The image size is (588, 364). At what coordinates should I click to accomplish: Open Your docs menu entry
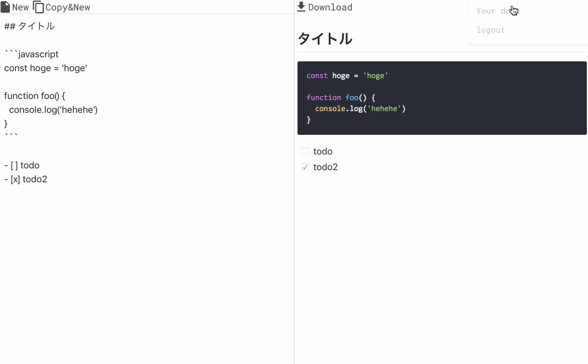point(498,11)
